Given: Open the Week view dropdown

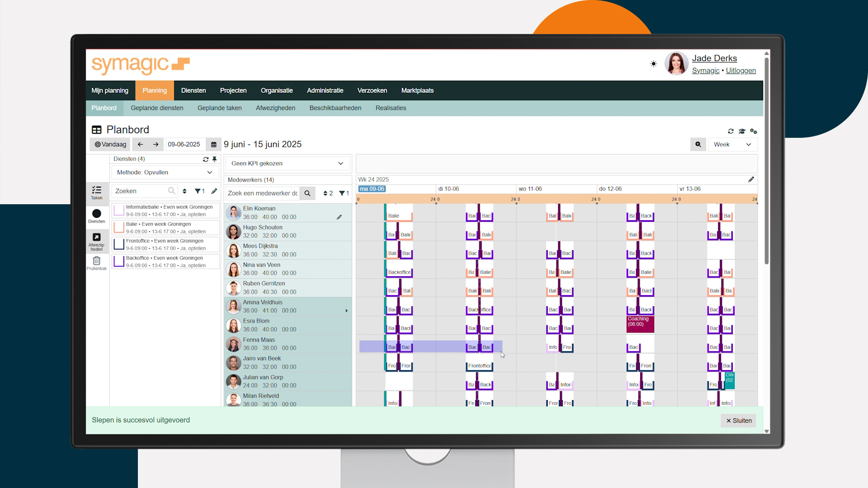Looking at the screenshot, I should pos(732,145).
